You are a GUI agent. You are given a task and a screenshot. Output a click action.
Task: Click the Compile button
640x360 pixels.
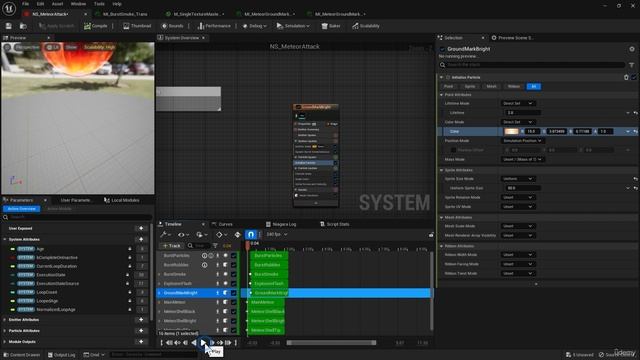coord(96,26)
